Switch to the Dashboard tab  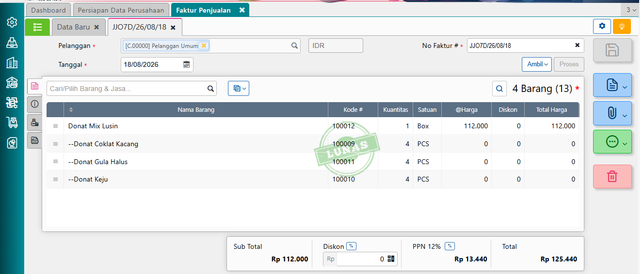(x=48, y=10)
